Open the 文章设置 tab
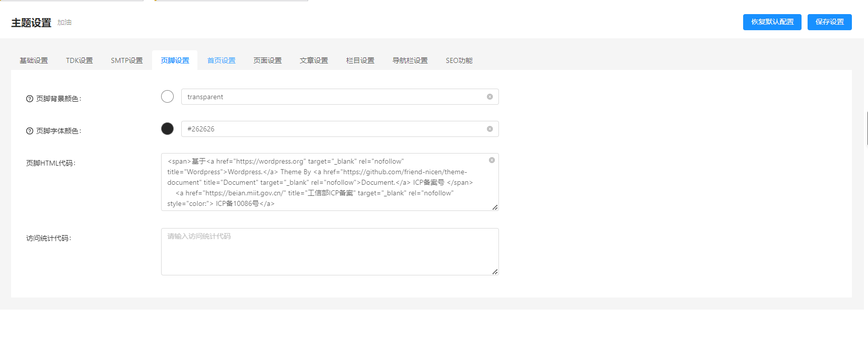The image size is (868, 364). (314, 60)
